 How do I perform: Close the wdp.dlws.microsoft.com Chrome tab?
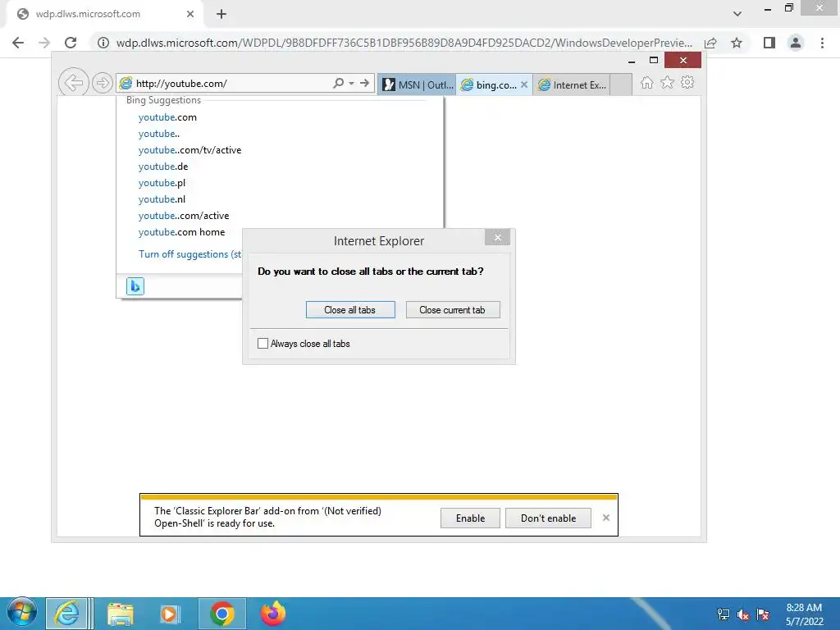pos(190,14)
